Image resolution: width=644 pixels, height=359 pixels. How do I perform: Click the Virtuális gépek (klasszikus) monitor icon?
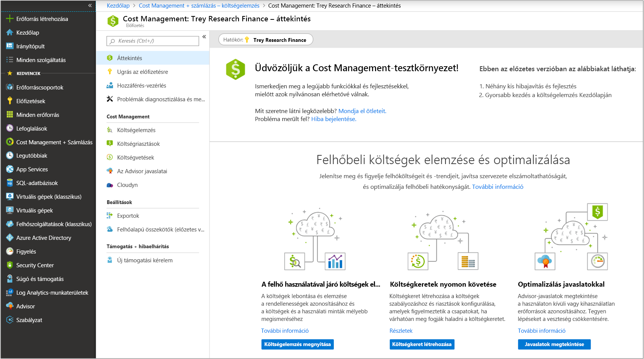tap(10, 196)
